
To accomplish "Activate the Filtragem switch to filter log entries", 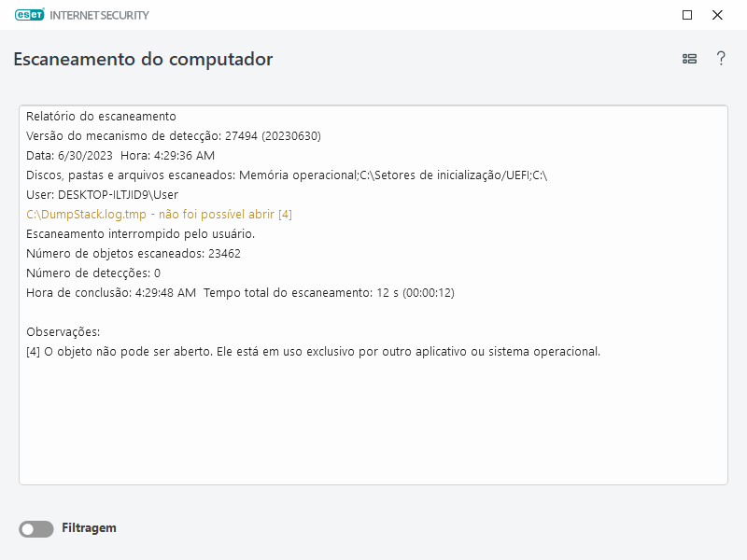I will pos(35,528).
